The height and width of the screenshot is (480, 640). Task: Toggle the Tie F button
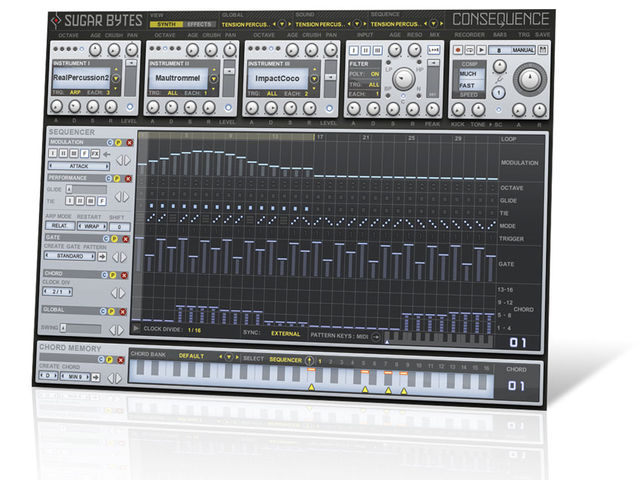click(x=101, y=201)
